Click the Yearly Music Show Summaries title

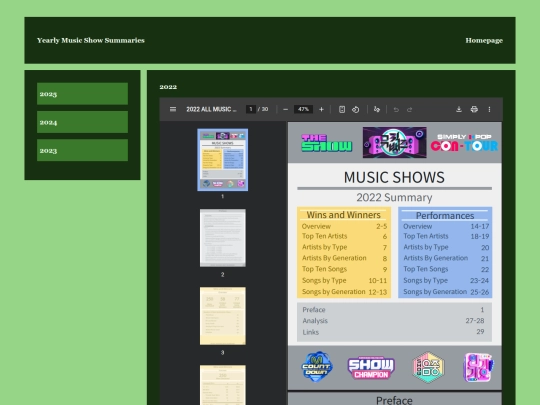(x=91, y=40)
